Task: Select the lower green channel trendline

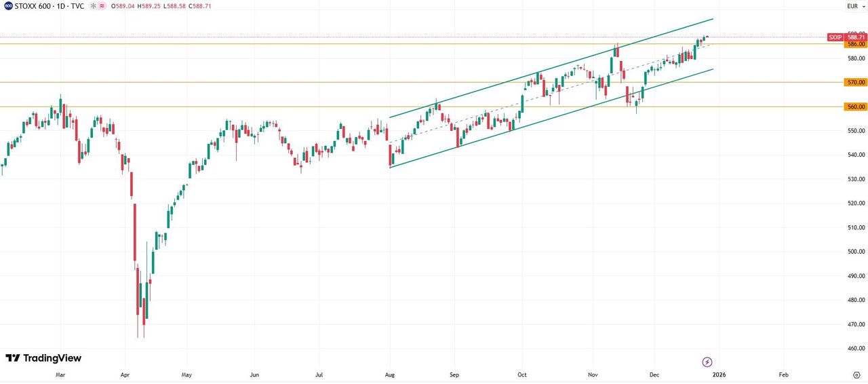Action: [542, 119]
